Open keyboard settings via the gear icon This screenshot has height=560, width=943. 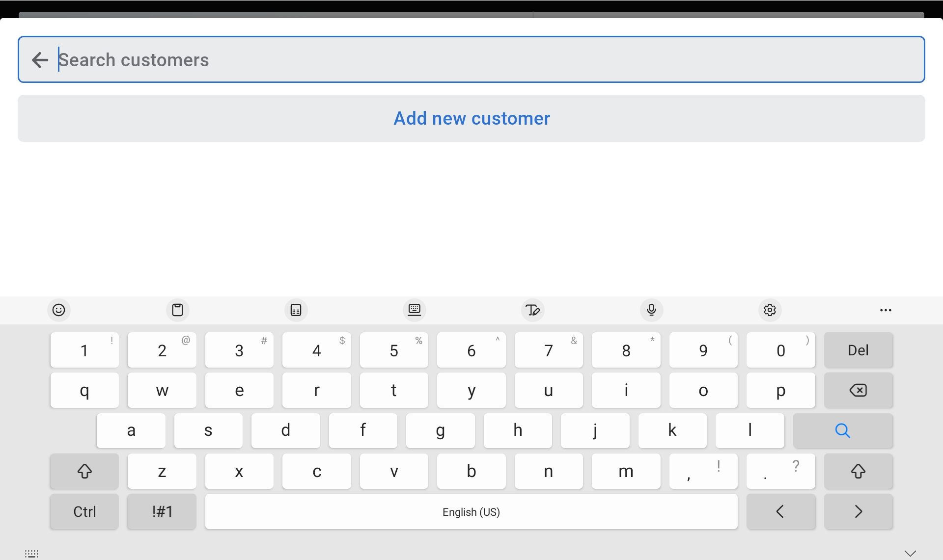770,310
